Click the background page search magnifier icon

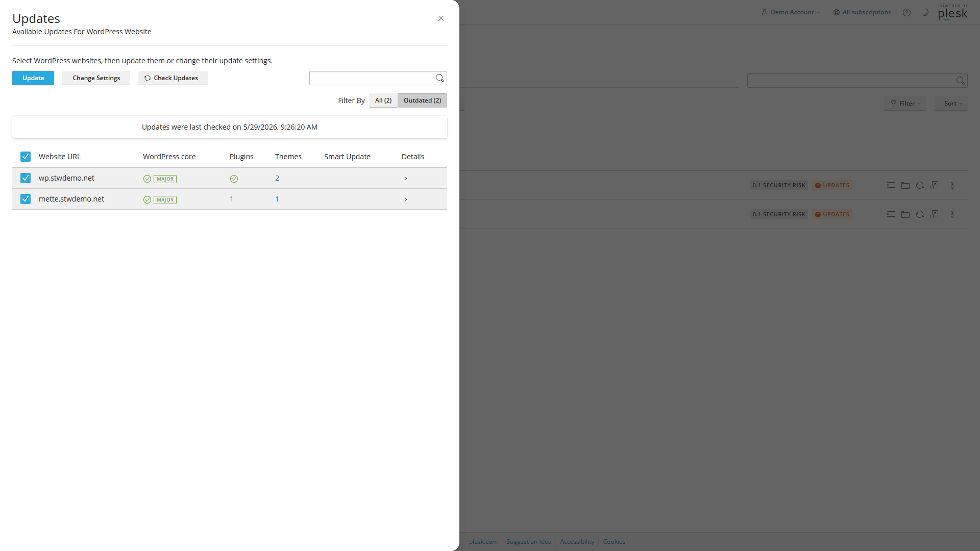click(961, 81)
